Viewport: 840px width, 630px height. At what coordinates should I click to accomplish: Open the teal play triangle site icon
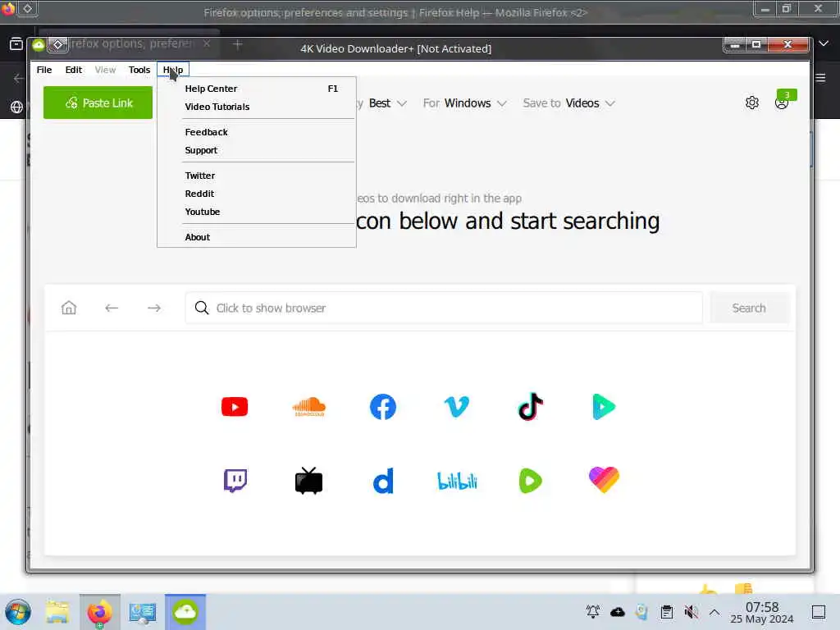coord(604,407)
